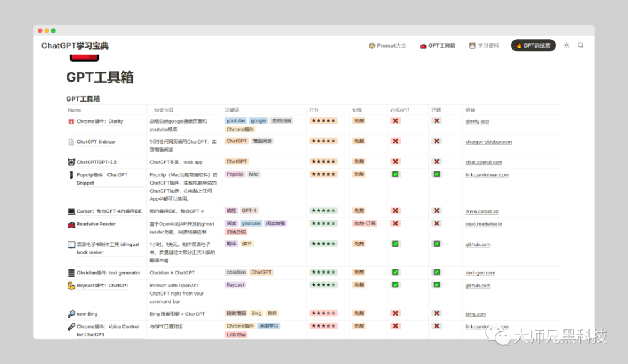This screenshot has height=364, width=628.
Task: Click the ChatGPT本体, web app description
Action: click(176, 162)
